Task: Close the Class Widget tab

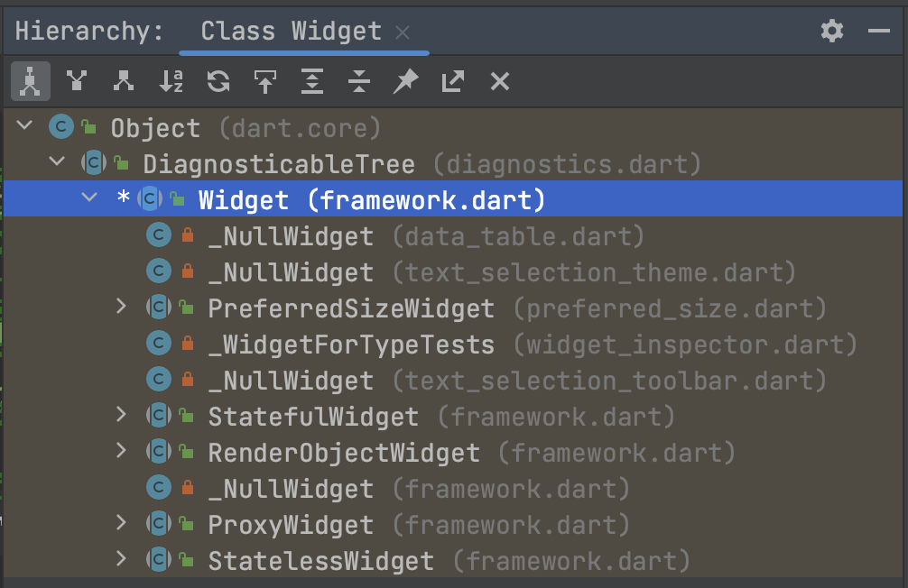Action: tap(403, 32)
